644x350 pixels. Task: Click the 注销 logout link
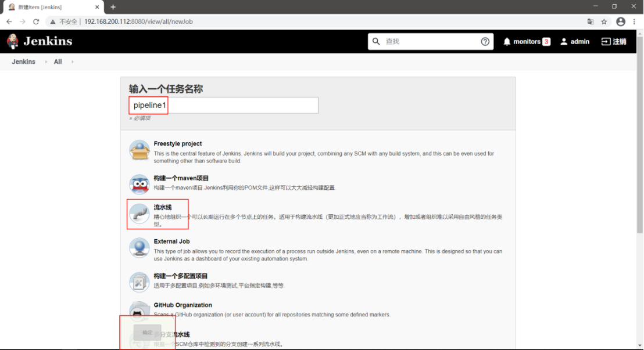(x=620, y=41)
